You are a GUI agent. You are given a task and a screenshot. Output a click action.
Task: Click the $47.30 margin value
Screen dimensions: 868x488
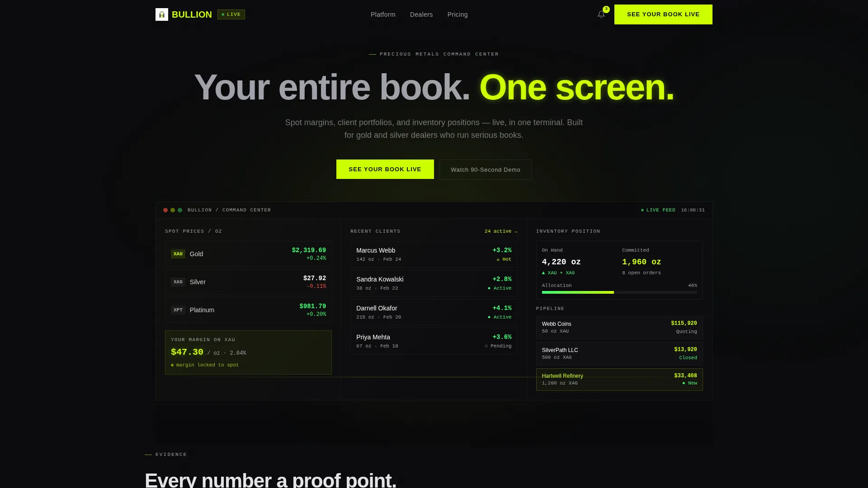tap(187, 352)
